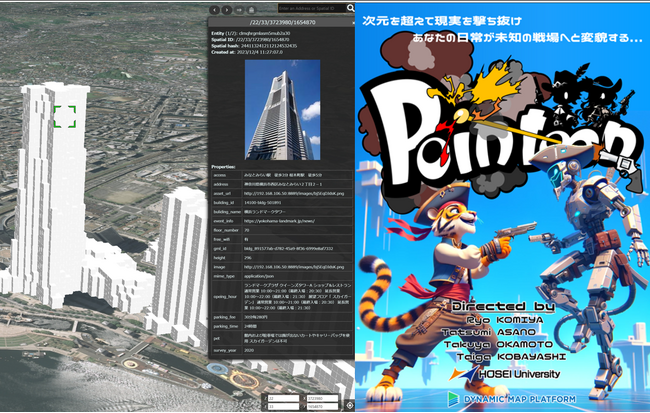Click the name Tatsumi ASANO on the poster
This screenshot has width=650, height=413.
click(x=488, y=332)
